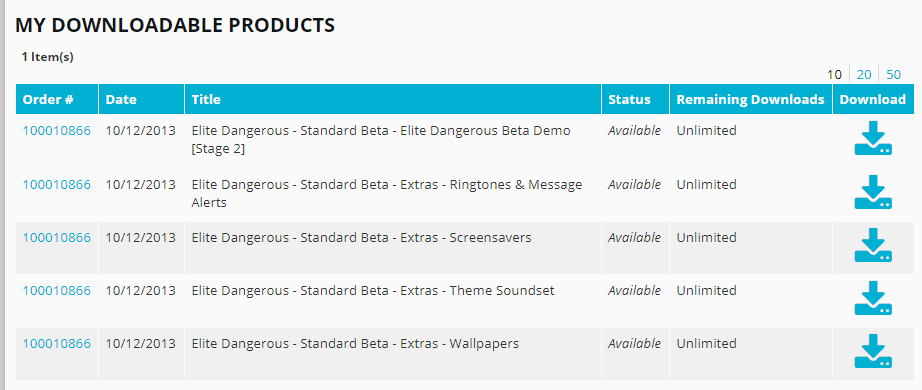Open order link in the Wallpapers row
The width and height of the screenshot is (922, 390).
point(56,344)
